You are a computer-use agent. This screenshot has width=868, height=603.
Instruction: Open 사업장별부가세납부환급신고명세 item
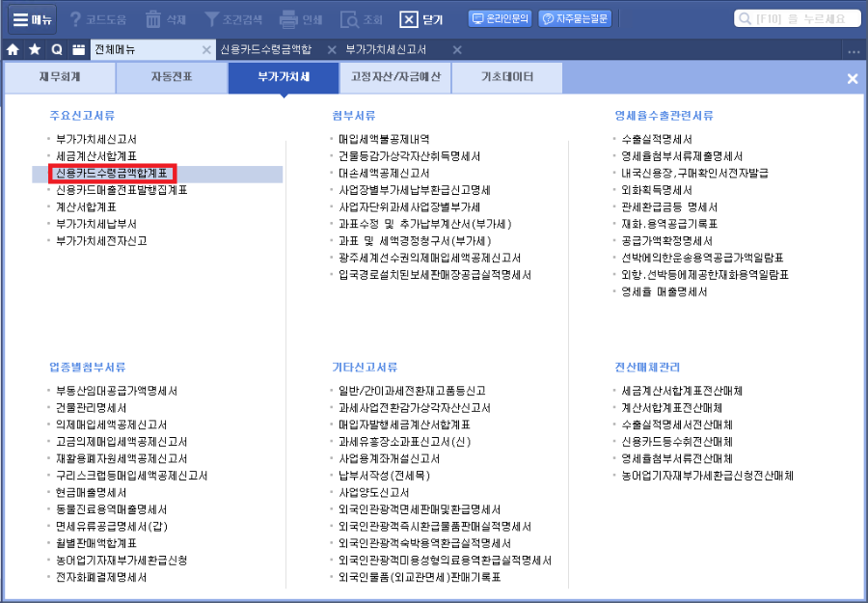point(415,190)
